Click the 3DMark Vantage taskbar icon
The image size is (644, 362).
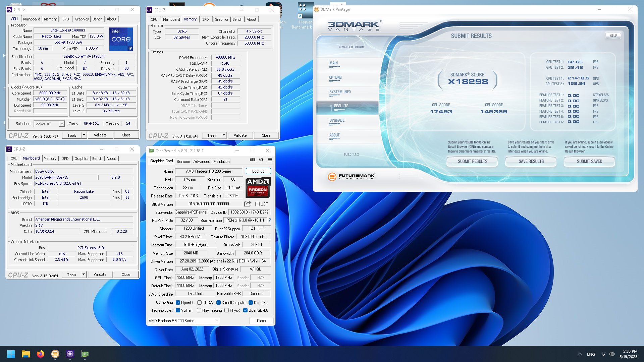click(x=55, y=354)
